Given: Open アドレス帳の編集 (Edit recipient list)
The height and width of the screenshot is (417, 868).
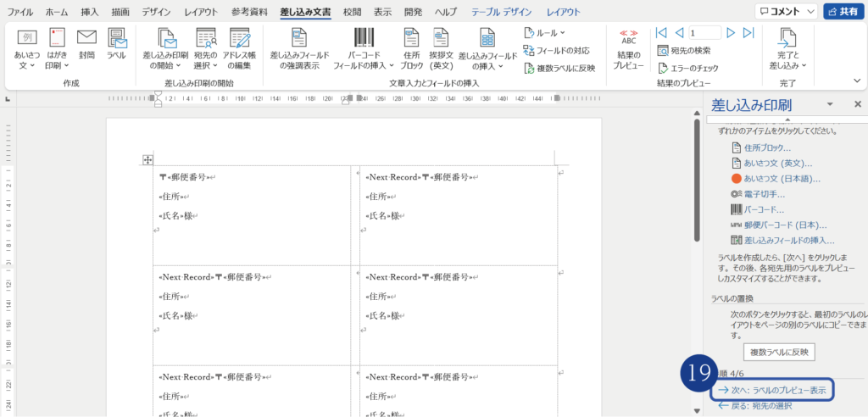Looking at the screenshot, I should (x=240, y=47).
